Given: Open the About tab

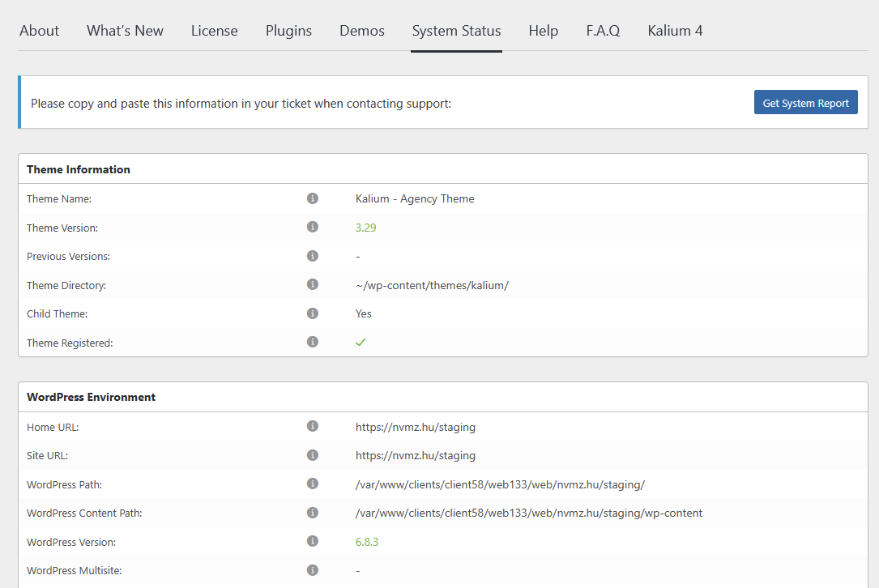Looking at the screenshot, I should 39,31.
